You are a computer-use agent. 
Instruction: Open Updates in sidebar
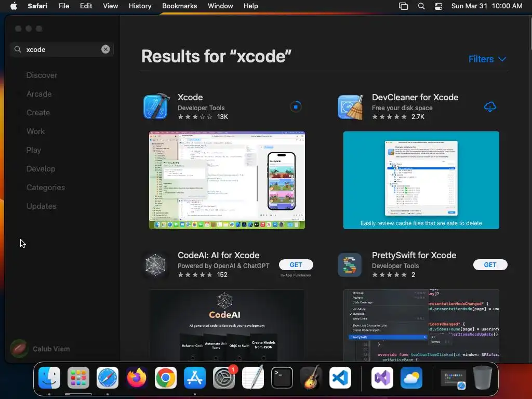click(42, 206)
